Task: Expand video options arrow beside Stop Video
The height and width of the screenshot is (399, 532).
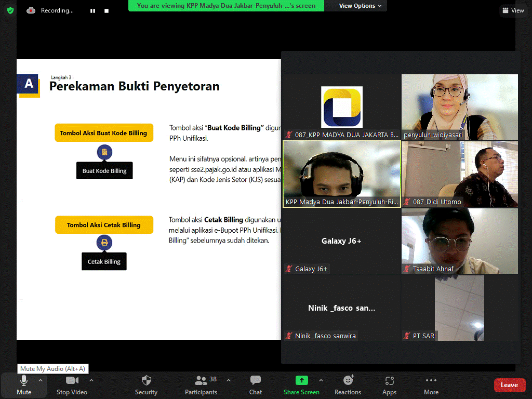Action: coord(91,380)
